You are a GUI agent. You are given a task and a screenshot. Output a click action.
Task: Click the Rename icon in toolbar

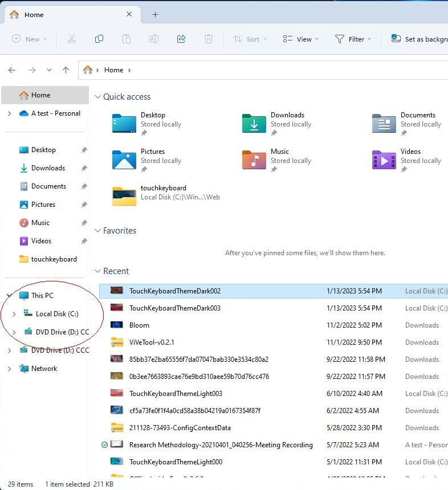click(154, 39)
